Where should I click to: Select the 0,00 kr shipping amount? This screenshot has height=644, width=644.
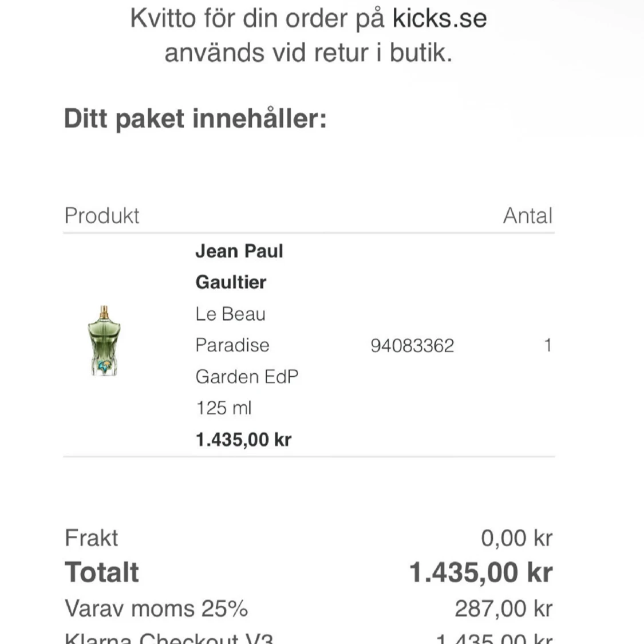pyautogui.click(x=516, y=538)
